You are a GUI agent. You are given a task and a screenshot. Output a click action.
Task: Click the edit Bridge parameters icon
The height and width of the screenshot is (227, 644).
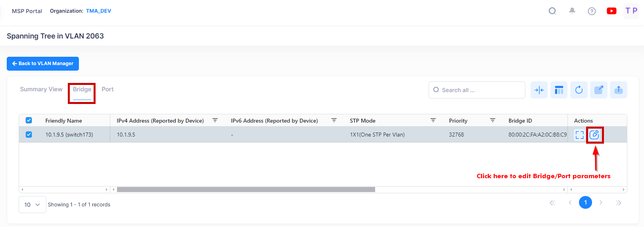click(594, 135)
